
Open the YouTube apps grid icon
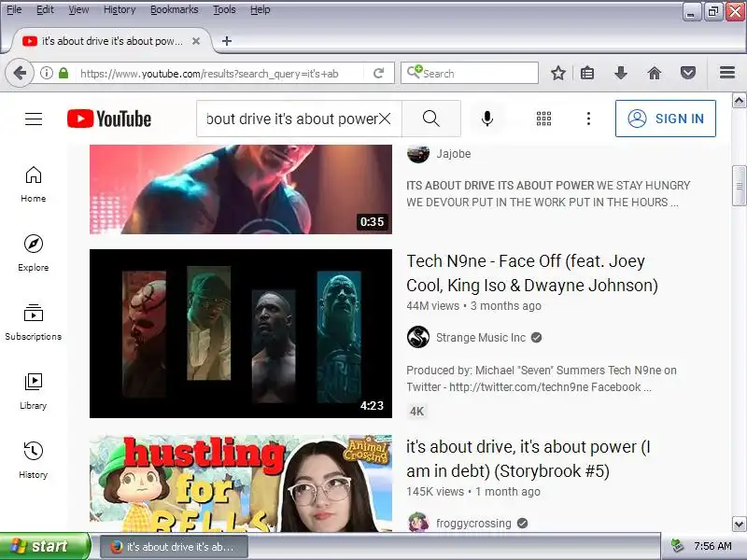pyautogui.click(x=543, y=119)
